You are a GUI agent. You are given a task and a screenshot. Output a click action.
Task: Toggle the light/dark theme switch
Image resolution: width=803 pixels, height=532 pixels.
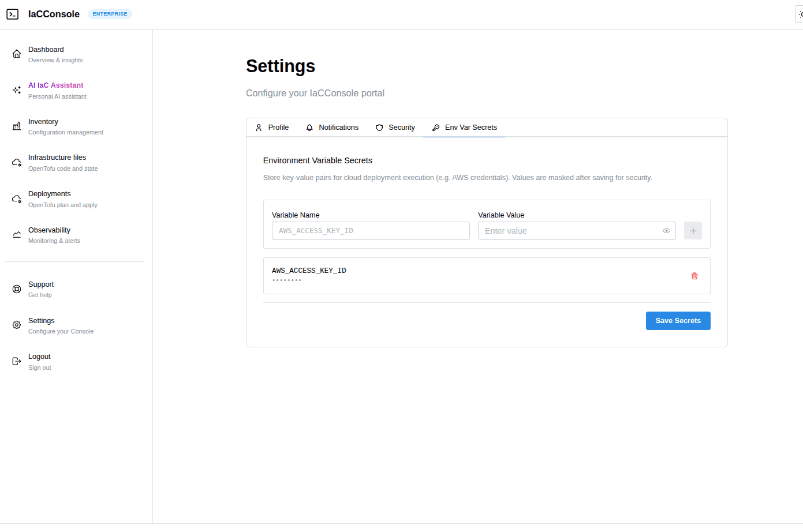(800, 14)
